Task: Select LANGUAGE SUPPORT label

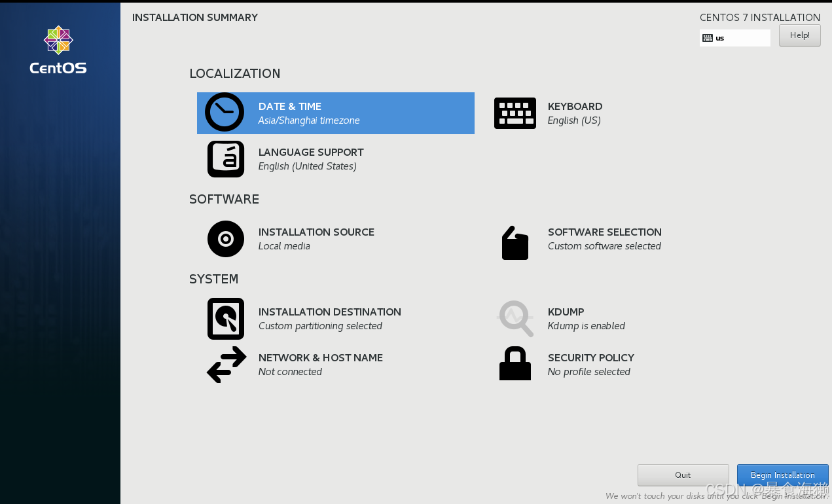Action: pos(311,152)
